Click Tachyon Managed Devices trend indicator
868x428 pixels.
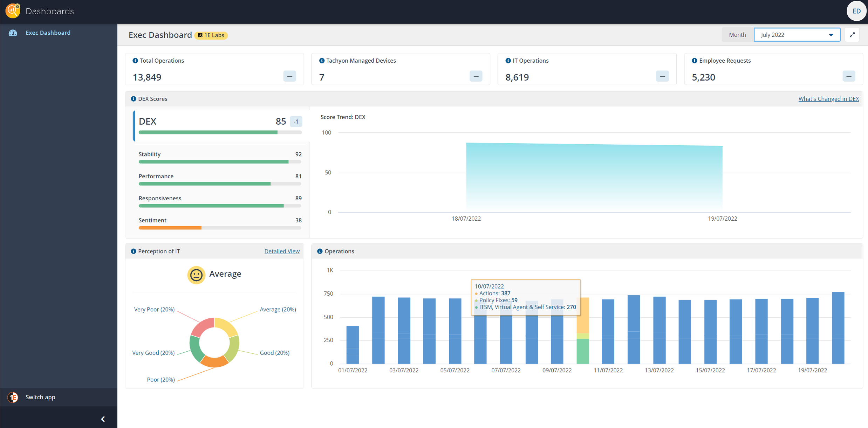[x=476, y=76]
